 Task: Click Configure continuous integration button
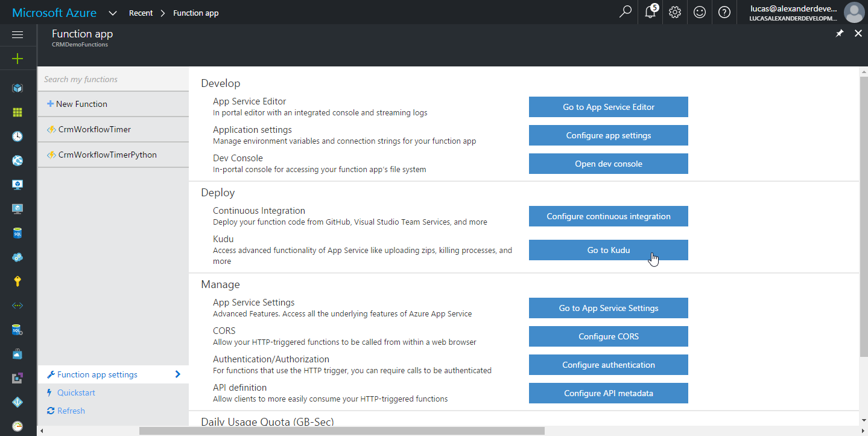(609, 216)
